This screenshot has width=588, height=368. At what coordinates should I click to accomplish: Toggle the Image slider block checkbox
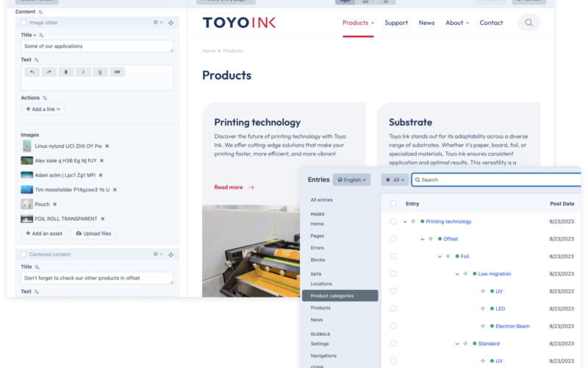[24, 23]
